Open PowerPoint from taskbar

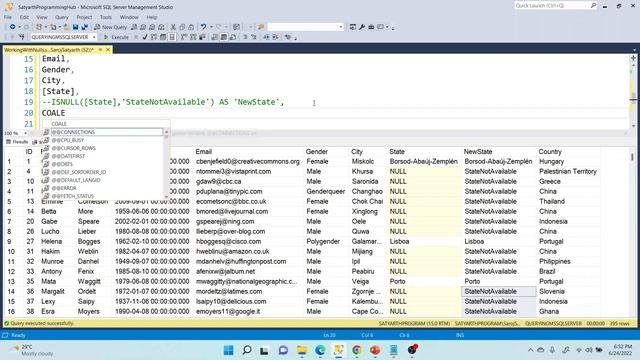pos(375,350)
